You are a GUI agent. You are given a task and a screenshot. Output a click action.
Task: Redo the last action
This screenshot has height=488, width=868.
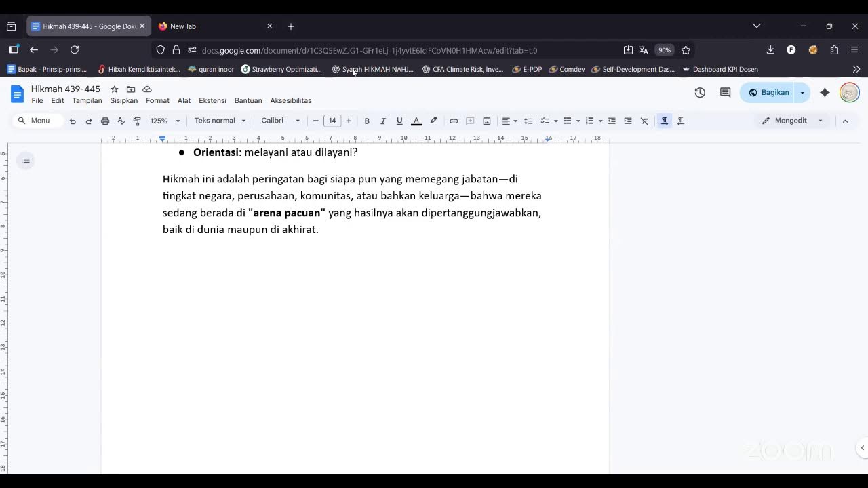pos(89,121)
